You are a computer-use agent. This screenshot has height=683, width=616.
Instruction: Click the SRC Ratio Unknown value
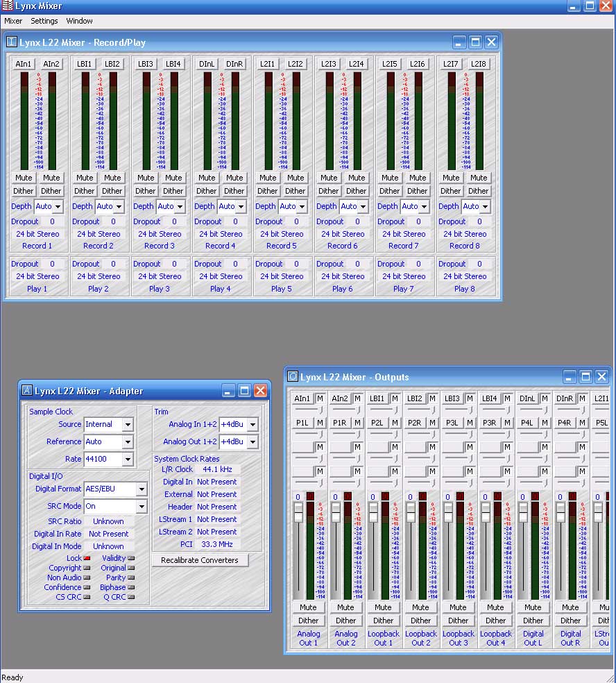(108, 521)
